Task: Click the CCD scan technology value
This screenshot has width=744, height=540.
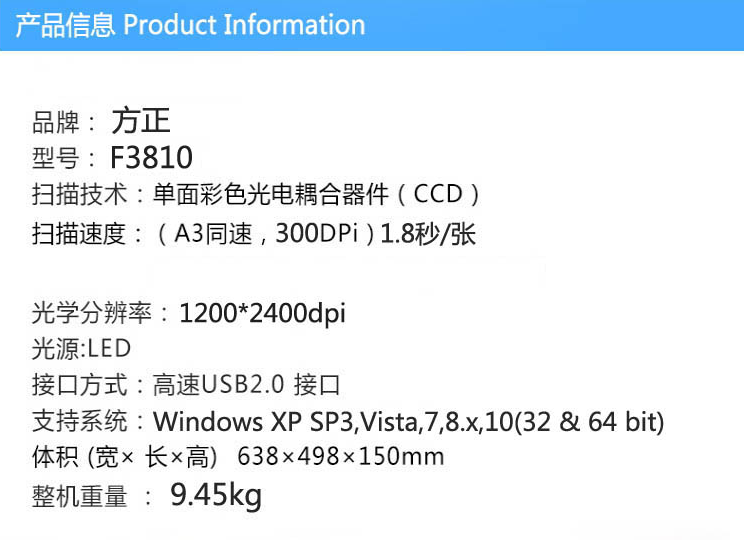Action: tap(316, 194)
